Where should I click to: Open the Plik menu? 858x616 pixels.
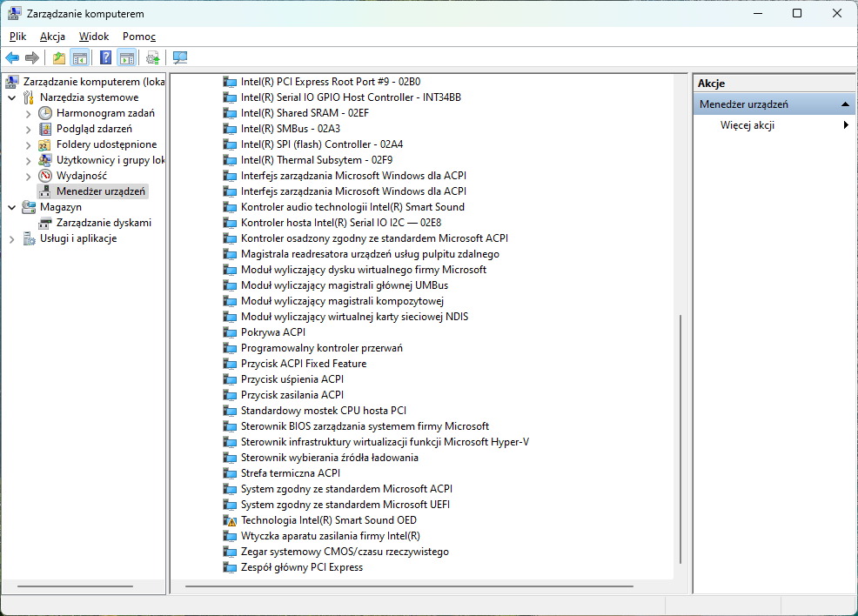(x=17, y=37)
